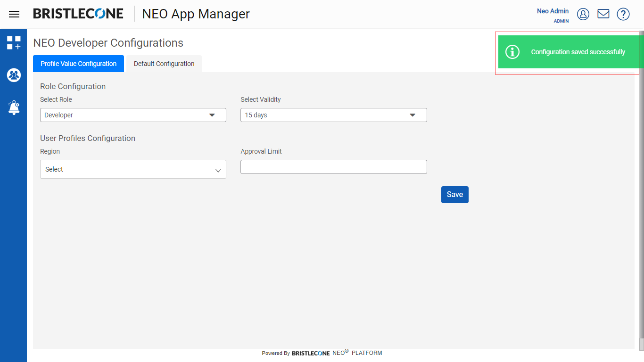This screenshot has height=362, width=644.
Task: Expand the Select Validity dropdown showing 15 days
Action: tap(334, 115)
